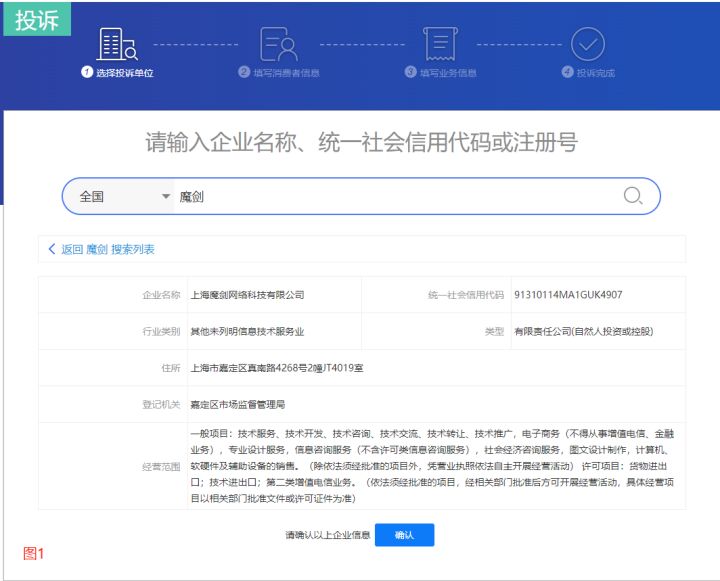Click the 经营范围 field label
Screen dimensions: 720x581
(161, 467)
